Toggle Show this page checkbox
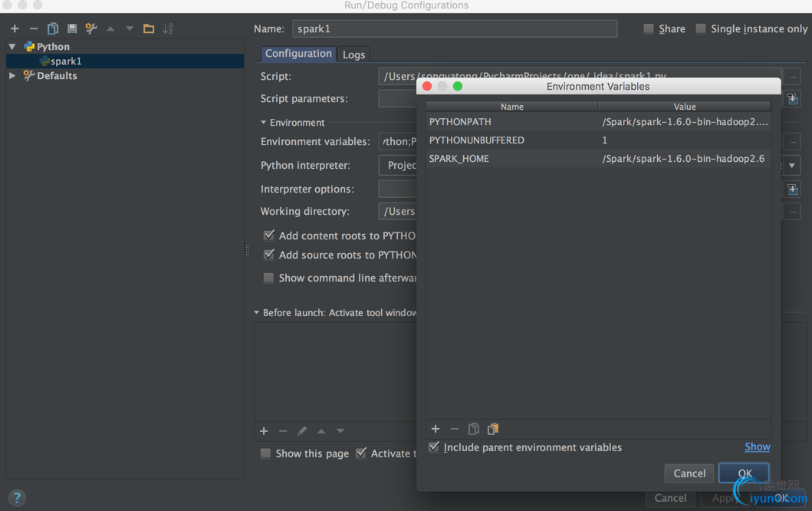The height and width of the screenshot is (511, 812). [x=265, y=453]
